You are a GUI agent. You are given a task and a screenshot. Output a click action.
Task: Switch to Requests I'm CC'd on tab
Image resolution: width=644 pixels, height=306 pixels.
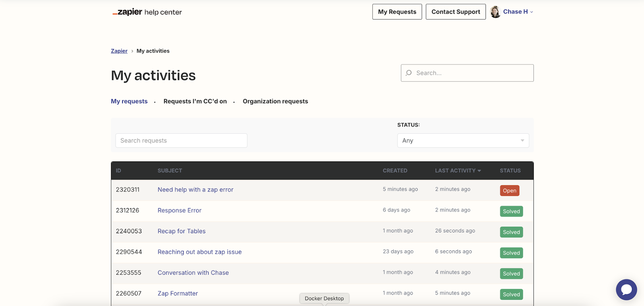click(195, 101)
